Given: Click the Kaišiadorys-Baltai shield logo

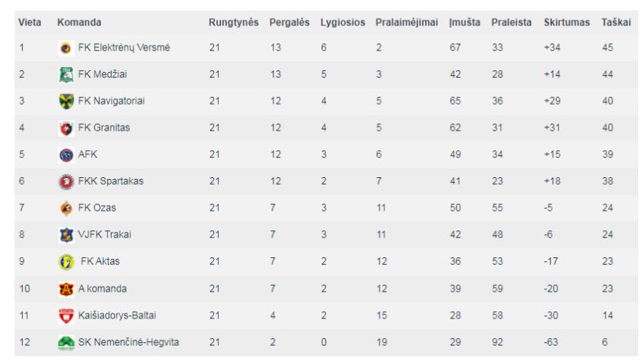Looking at the screenshot, I should tap(66, 316).
